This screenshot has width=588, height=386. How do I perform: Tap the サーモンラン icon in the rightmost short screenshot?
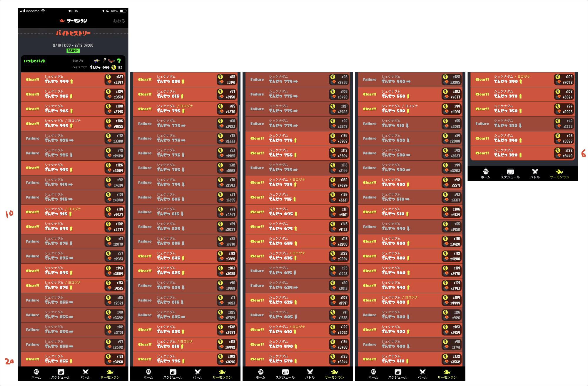point(559,172)
